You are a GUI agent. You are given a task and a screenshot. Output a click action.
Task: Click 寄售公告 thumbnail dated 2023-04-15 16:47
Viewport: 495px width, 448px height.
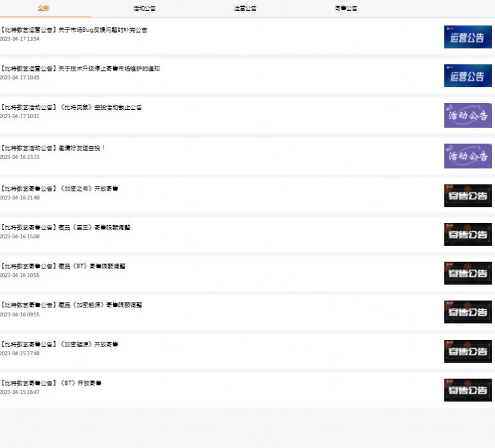pyautogui.click(x=467, y=390)
